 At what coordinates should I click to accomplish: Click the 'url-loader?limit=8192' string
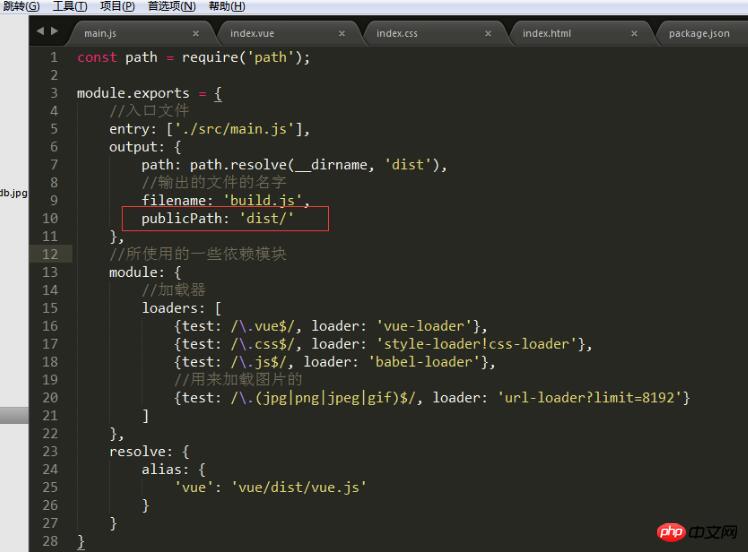point(590,397)
